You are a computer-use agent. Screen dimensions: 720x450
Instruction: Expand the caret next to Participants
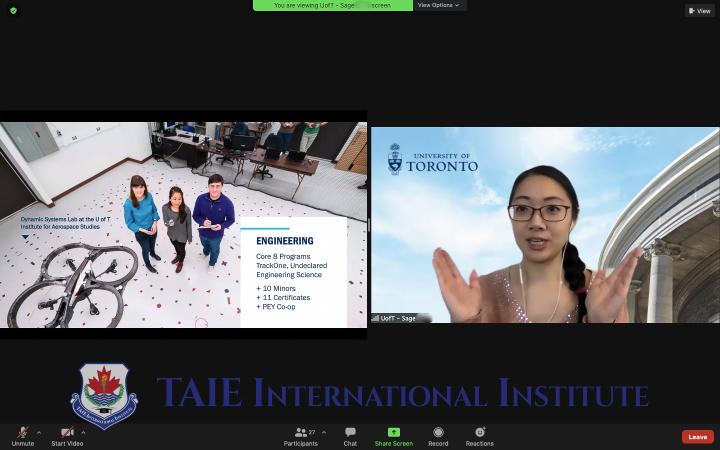[x=324, y=432]
